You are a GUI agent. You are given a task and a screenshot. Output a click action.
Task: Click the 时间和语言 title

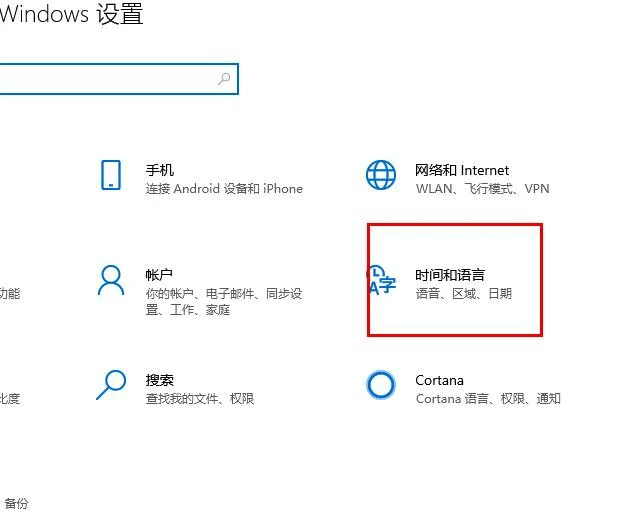450,275
